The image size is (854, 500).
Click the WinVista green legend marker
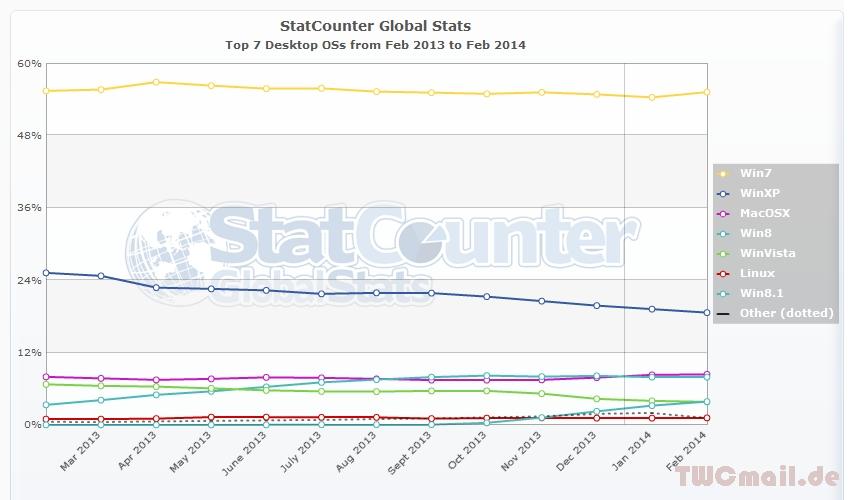click(724, 253)
